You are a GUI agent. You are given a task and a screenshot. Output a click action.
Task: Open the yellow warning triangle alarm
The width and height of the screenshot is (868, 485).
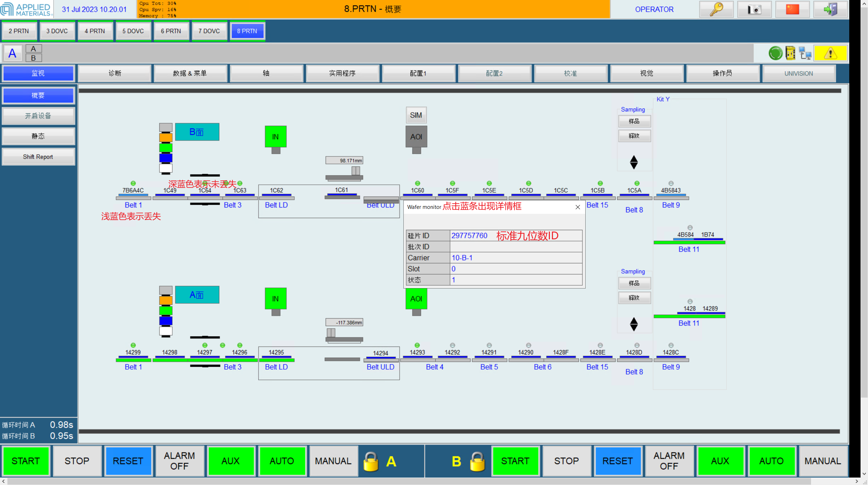point(830,54)
